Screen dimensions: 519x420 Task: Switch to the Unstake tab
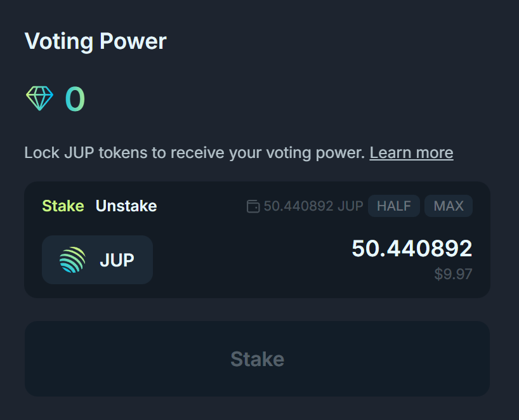pos(126,206)
